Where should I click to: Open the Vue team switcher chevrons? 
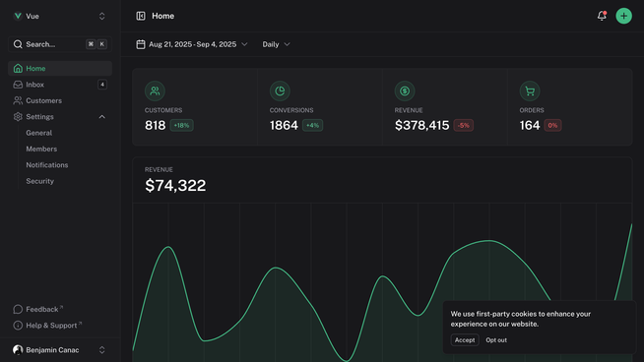[101, 16]
